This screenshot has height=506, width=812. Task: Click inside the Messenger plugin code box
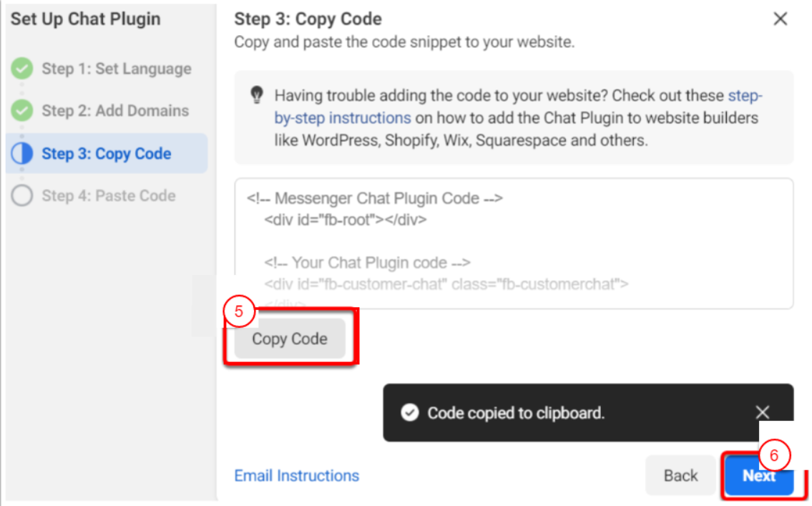pos(513,243)
